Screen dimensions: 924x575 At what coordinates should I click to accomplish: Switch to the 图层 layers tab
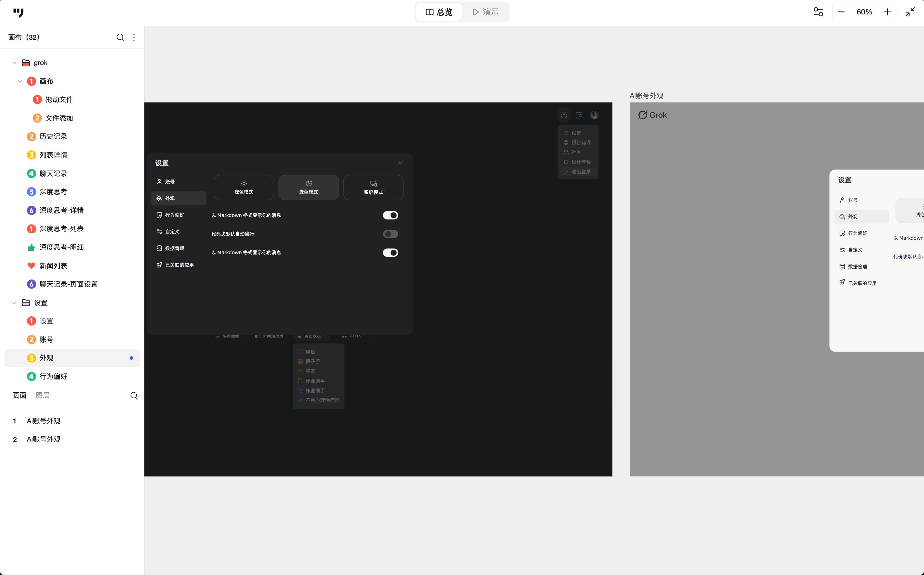tap(43, 396)
